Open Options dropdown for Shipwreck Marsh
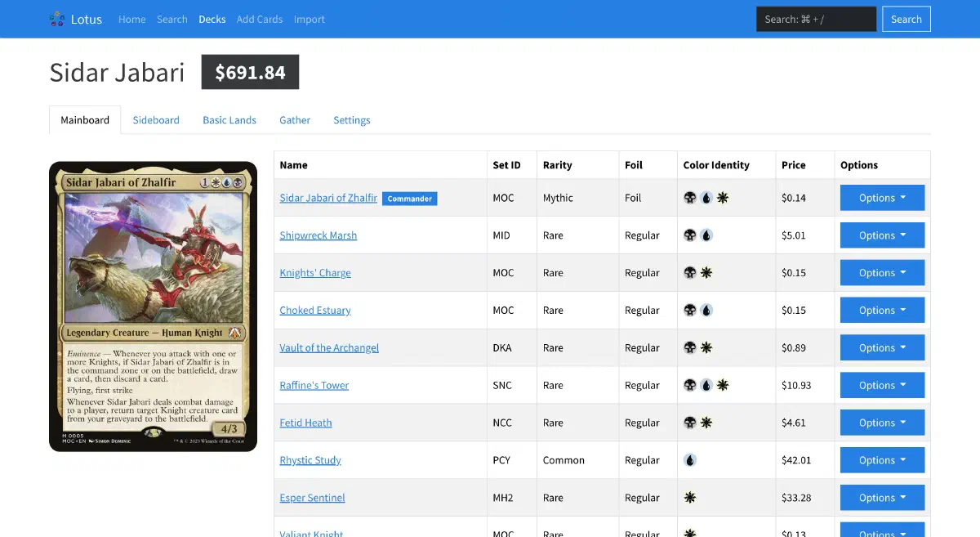980x537 pixels. click(x=882, y=235)
